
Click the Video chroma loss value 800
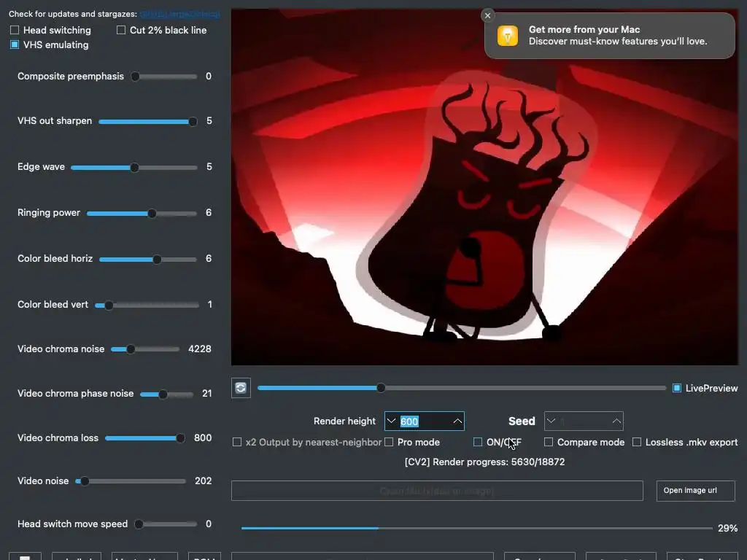click(x=203, y=437)
